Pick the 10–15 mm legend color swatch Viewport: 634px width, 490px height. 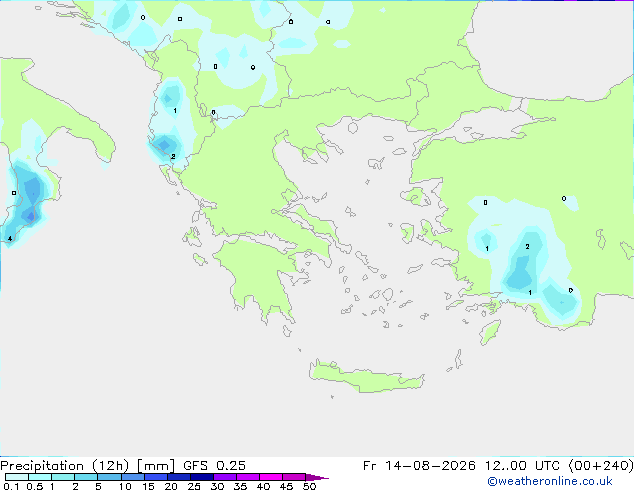pos(132,477)
